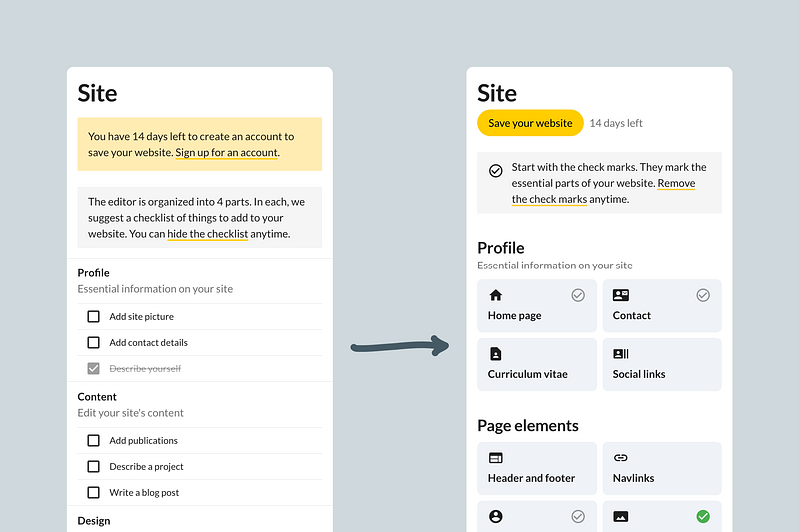Uncheck the Describe yourself checkbox

pyautogui.click(x=93, y=368)
